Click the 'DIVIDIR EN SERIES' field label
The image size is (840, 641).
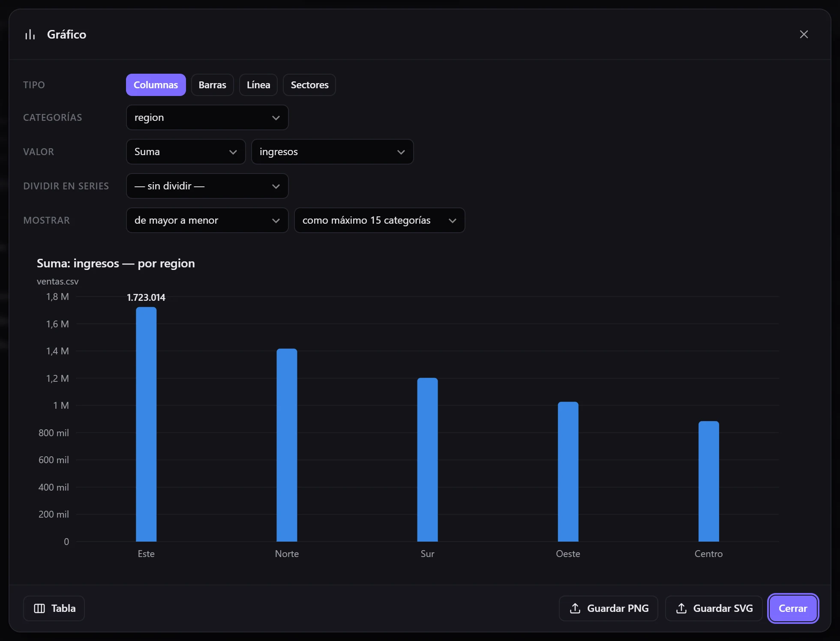66,186
